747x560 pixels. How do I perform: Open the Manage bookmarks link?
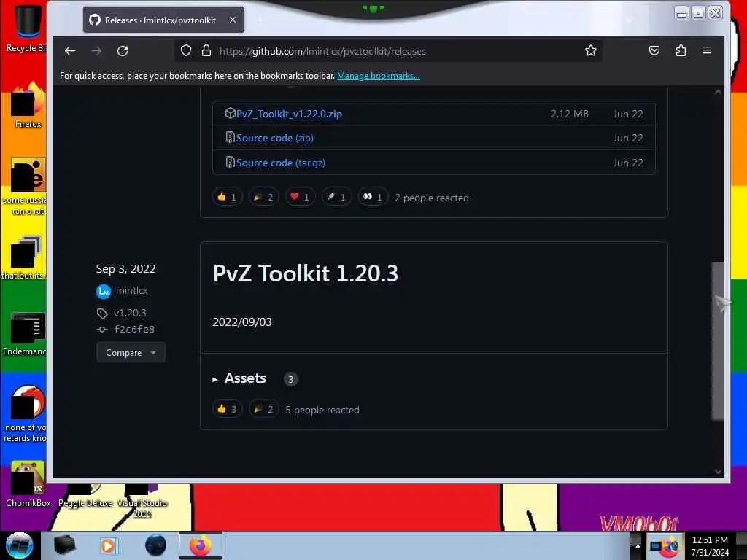pyautogui.click(x=379, y=76)
